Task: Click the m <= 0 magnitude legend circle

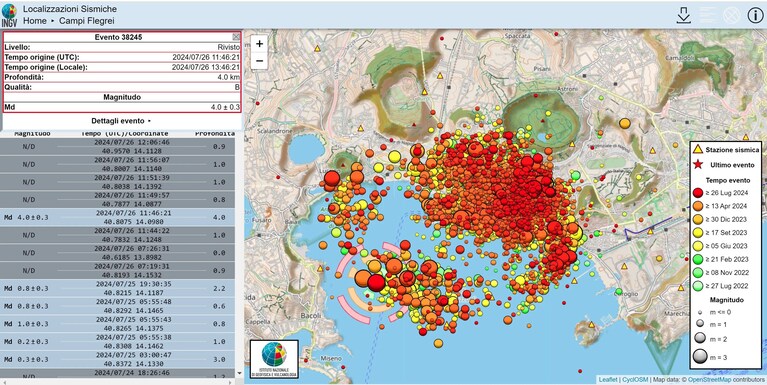Action: pos(700,312)
